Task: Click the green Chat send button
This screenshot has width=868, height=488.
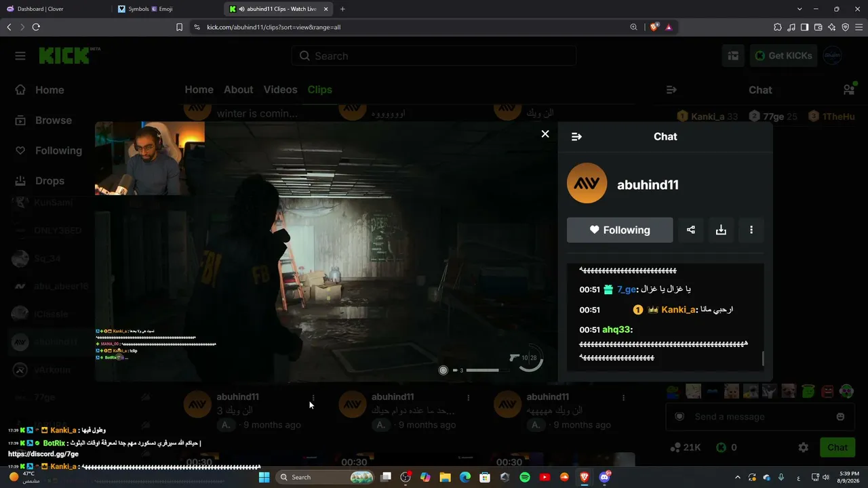Action: (837, 447)
